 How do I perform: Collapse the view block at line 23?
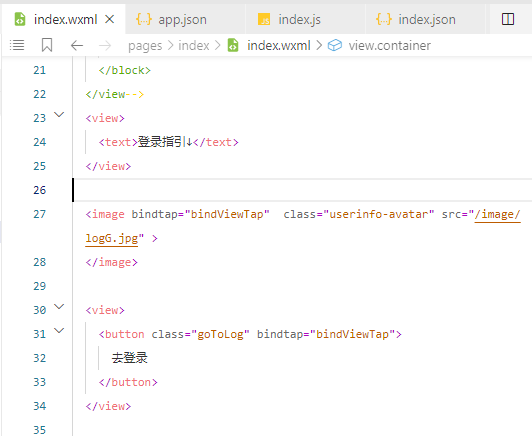coord(59,115)
